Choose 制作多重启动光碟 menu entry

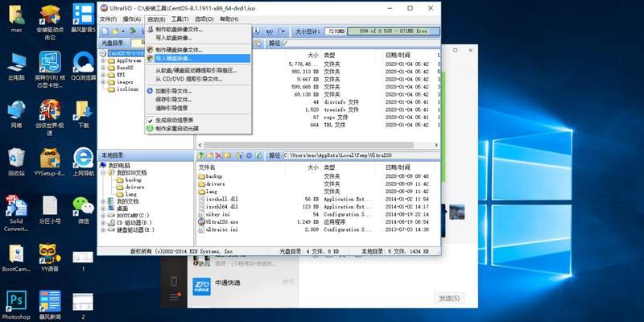click(x=198, y=129)
